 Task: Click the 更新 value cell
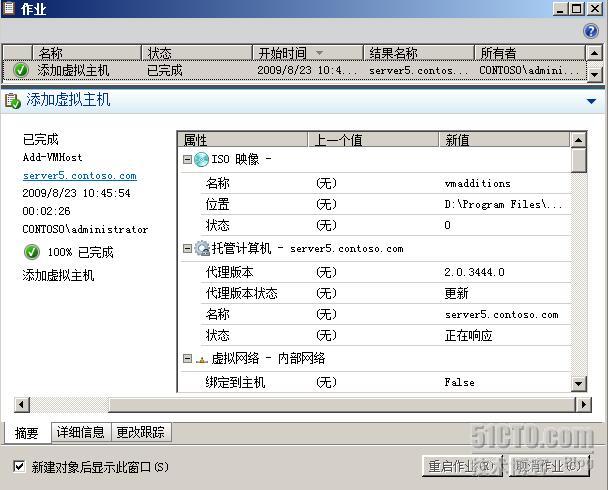coord(456,293)
